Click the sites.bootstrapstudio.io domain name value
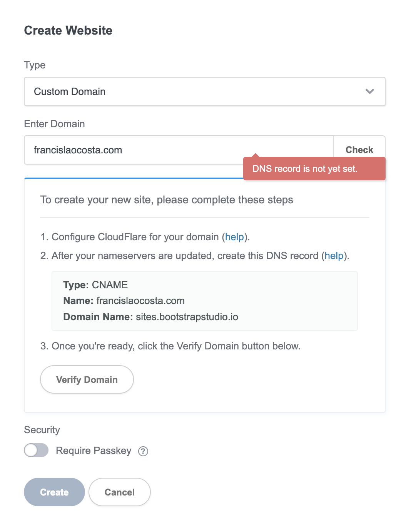Image resolution: width=411 pixels, height=532 pixels. (x=187, y=317)
